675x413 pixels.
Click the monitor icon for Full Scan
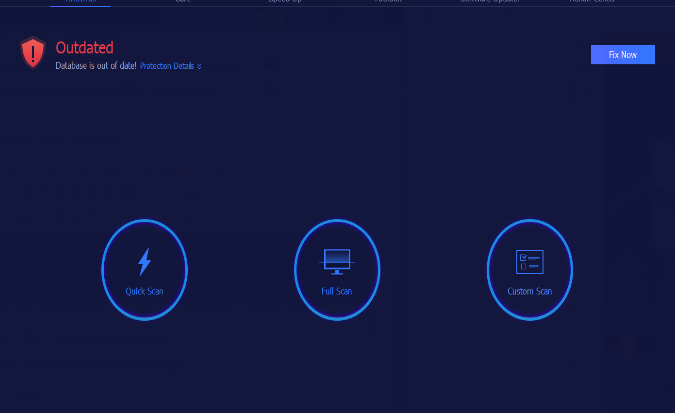336,261
